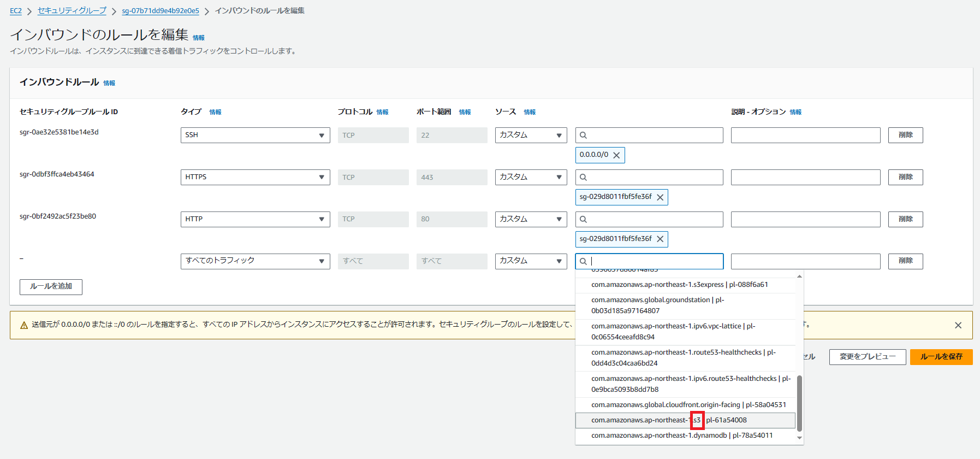The image size is (980, 459).
Task: Go to EC2 breadcrumb
Action: 16,11
